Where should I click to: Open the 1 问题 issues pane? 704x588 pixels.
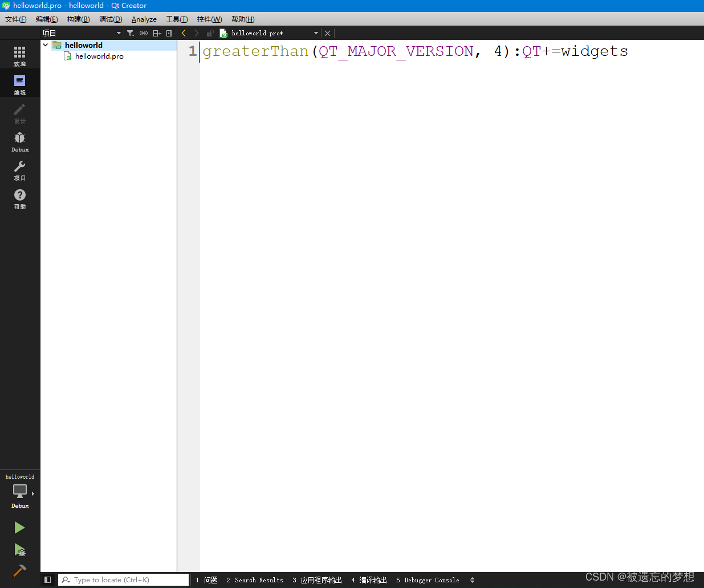coord(206,580)
